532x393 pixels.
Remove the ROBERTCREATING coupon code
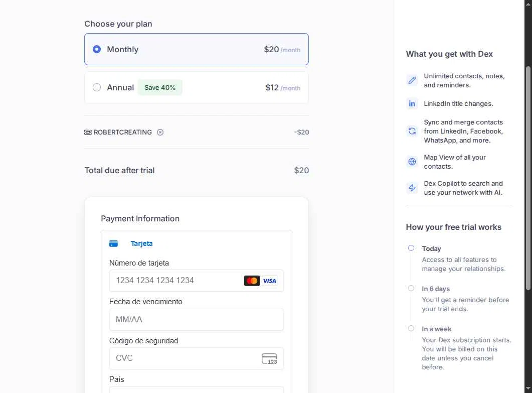coord(160,132)
